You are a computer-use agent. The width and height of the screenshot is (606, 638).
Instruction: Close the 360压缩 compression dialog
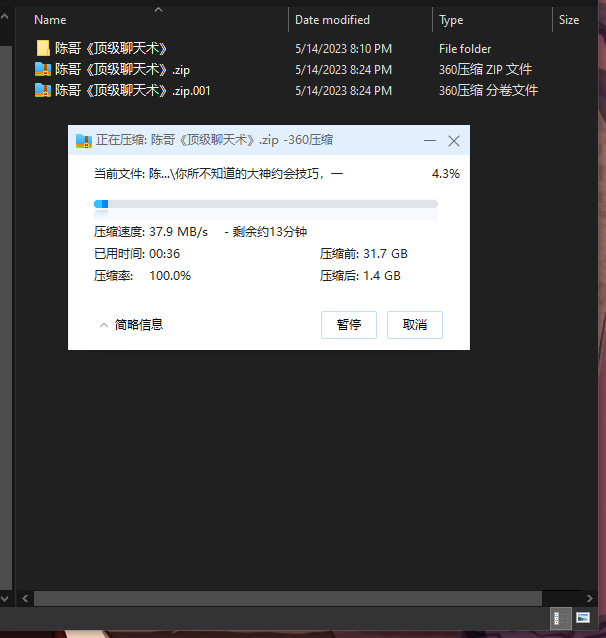[x=454, y=141]
